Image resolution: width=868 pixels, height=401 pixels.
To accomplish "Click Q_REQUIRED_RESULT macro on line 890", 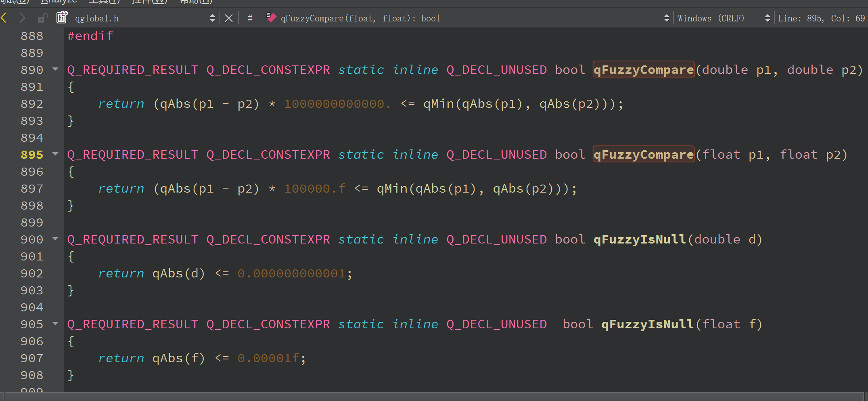I will tap(133, 70).
